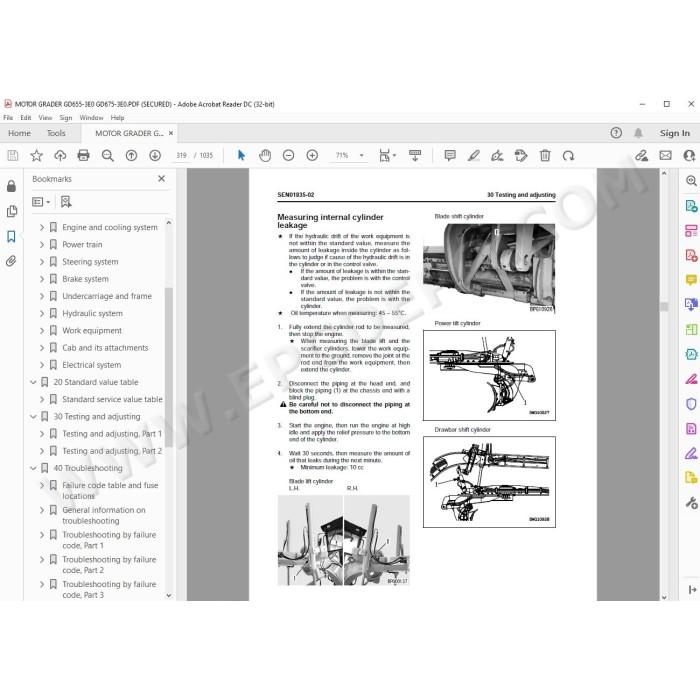Open bookmark options dropdown
700x700 pixels.
(x=41, y=202)
